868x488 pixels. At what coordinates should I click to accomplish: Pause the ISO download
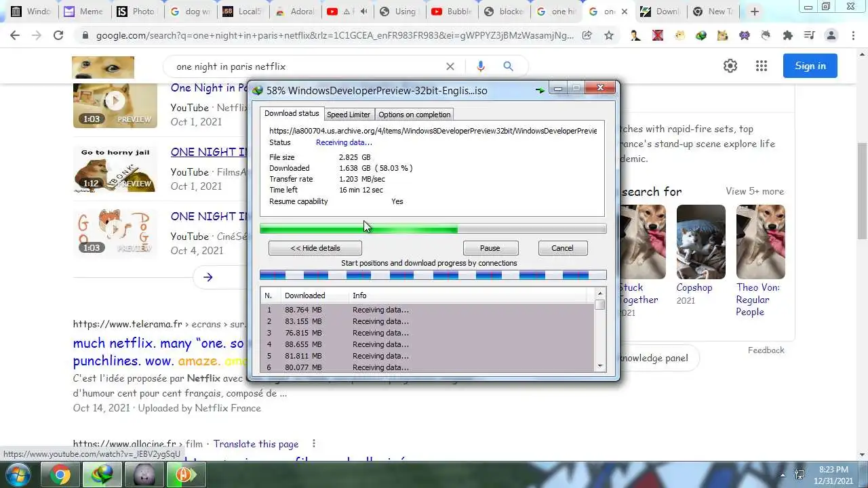tap(490, 248)
